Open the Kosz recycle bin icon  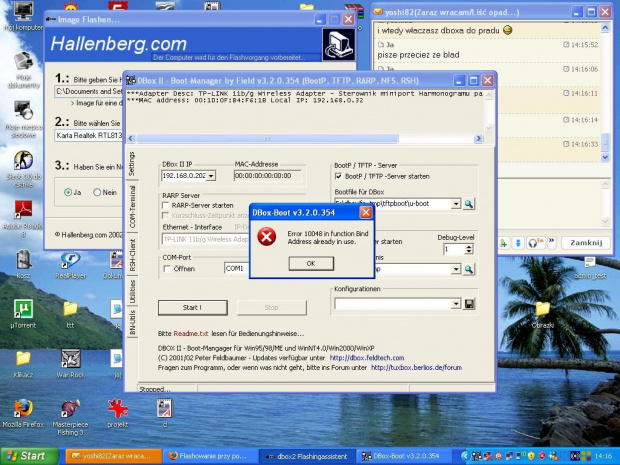click(23, 264)
